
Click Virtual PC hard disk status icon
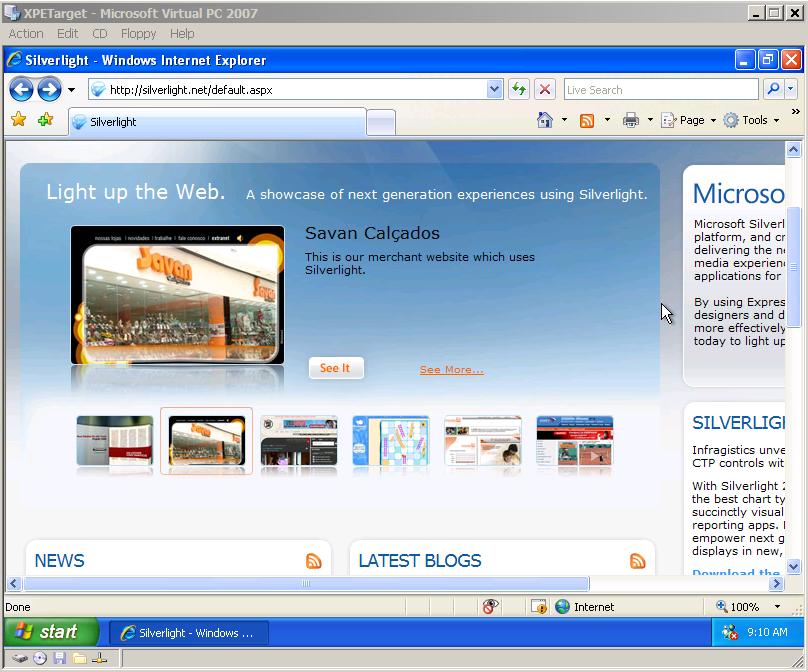[20, 658]
